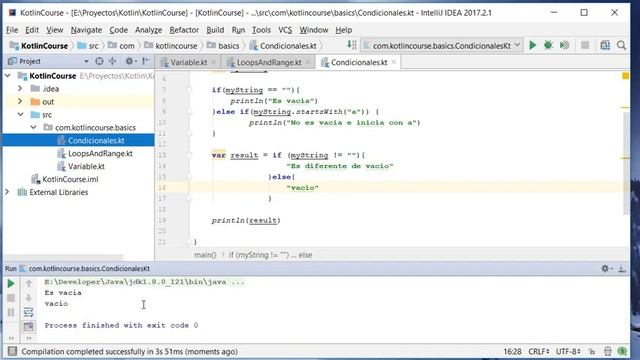Open run configuration dropdown
This screenshot has width=640, height=360.
442,45
